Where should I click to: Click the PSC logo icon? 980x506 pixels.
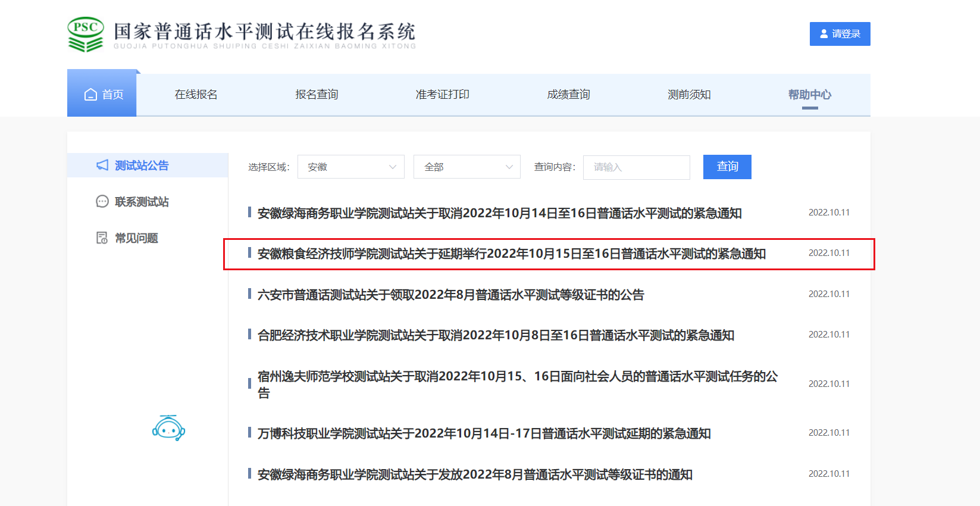86,35
